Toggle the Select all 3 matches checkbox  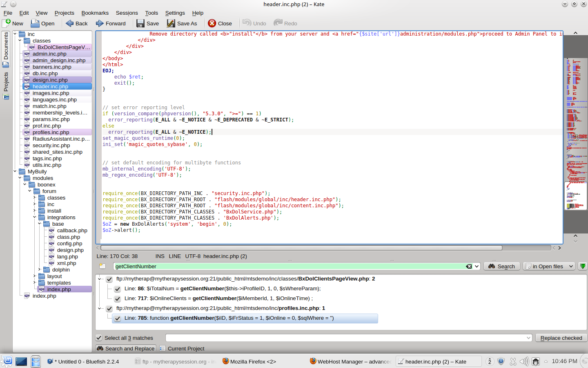click(x=99, y=338)
